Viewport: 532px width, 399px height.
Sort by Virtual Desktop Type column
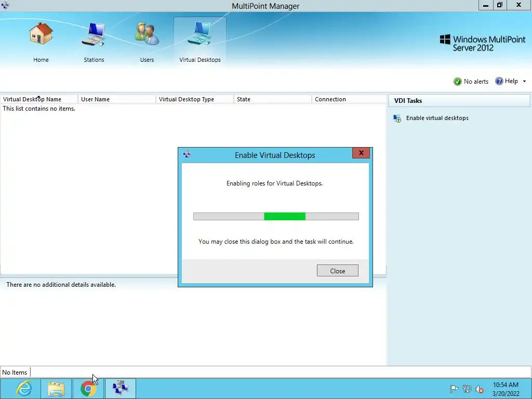click(195, 99)
